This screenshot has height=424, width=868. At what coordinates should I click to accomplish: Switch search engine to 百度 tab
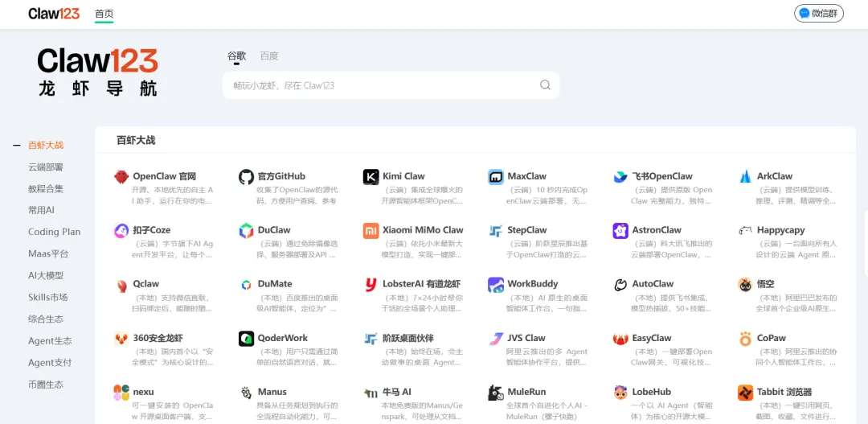(x=269, y=56)
